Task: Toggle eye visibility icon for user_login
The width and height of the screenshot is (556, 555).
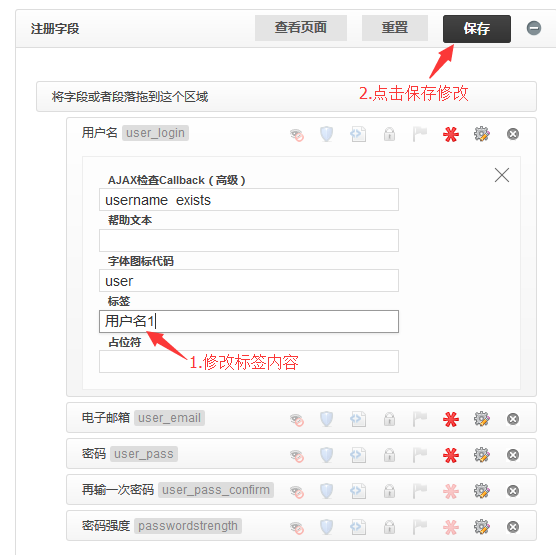Action: 297,135
